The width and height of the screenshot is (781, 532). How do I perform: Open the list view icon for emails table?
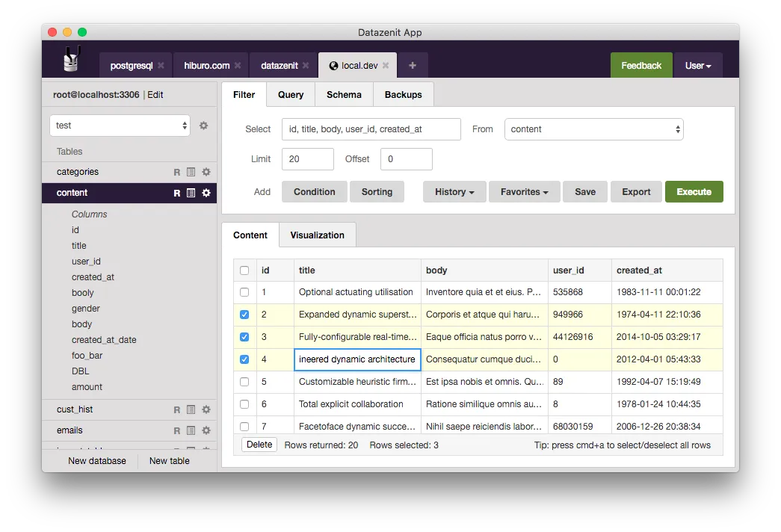[x=189, y=430]
